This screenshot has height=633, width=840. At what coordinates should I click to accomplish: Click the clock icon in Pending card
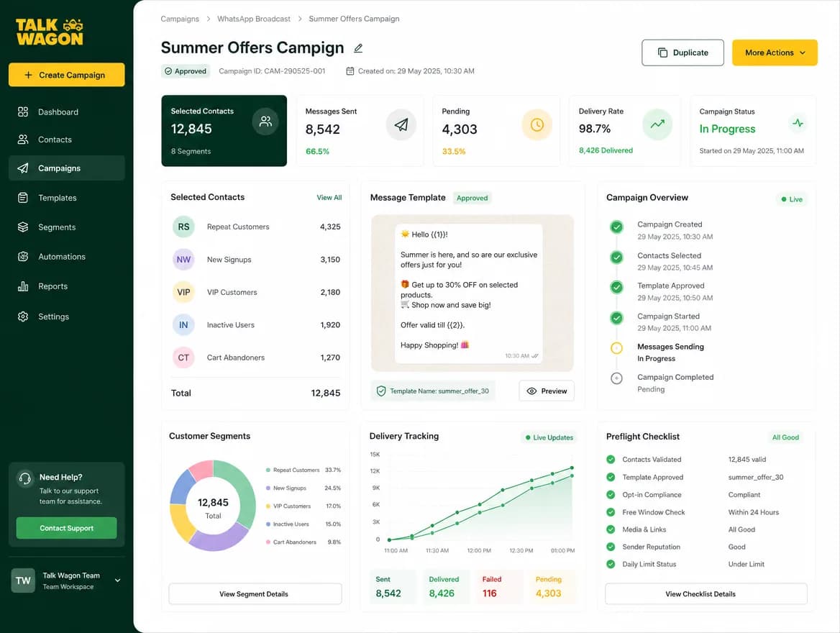[x=537, y=125]
